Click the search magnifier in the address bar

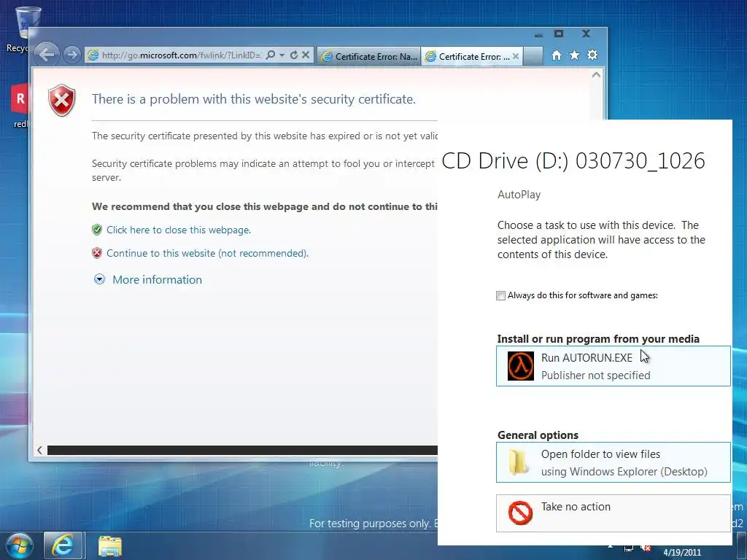271,55
